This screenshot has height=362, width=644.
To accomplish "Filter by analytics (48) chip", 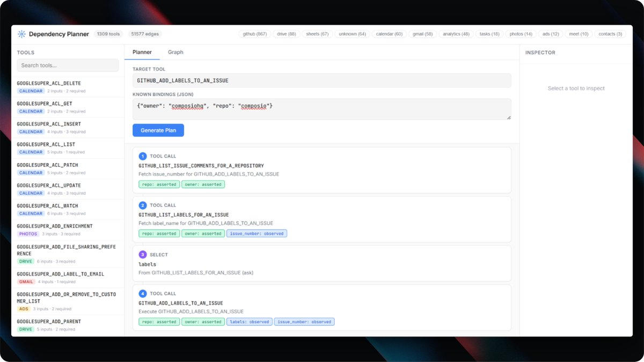I will pos(456,34).
